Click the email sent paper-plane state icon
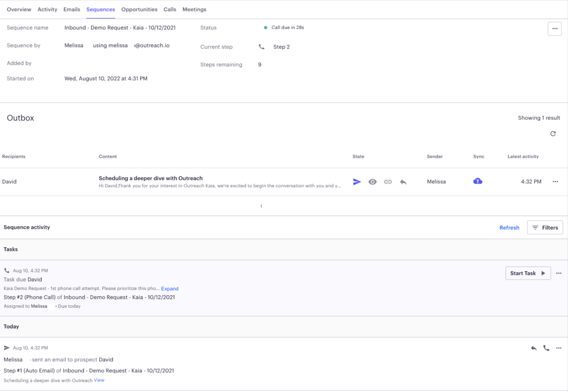This screenshot has height=392, width=568. (x=357, y=182)
